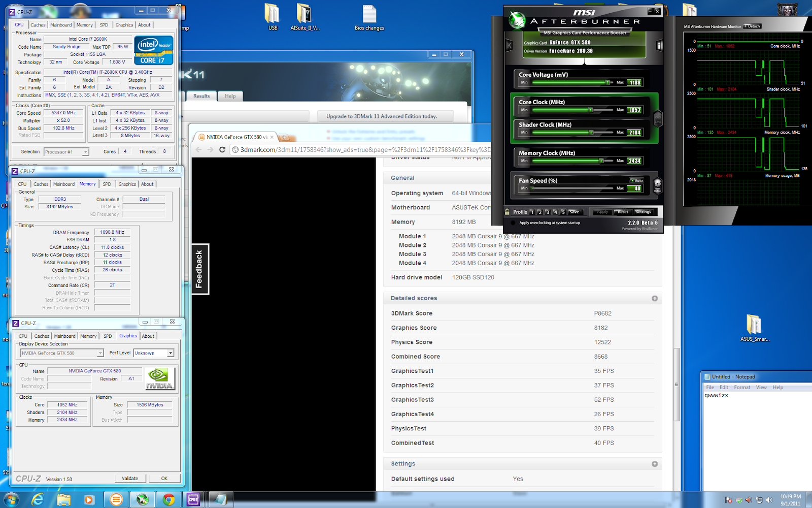This screenshot has width=812, height=508.
Task: Click the Memory Clock slider handle
Action: [601, 161]
